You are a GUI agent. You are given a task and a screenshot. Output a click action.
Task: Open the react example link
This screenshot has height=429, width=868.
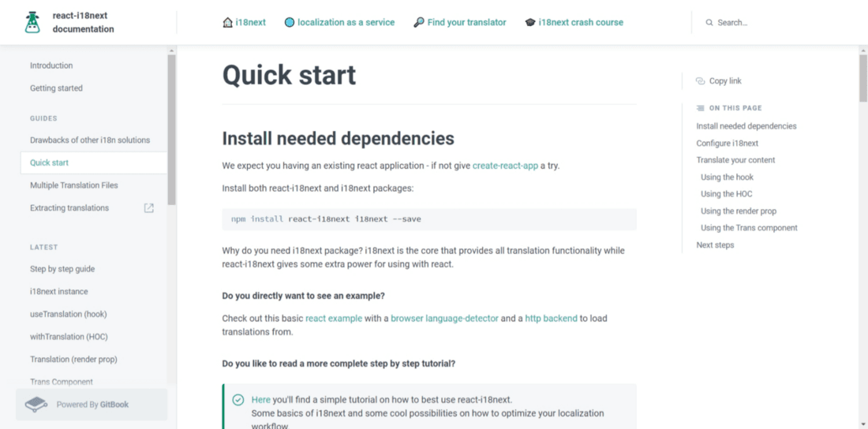[334, 319]
